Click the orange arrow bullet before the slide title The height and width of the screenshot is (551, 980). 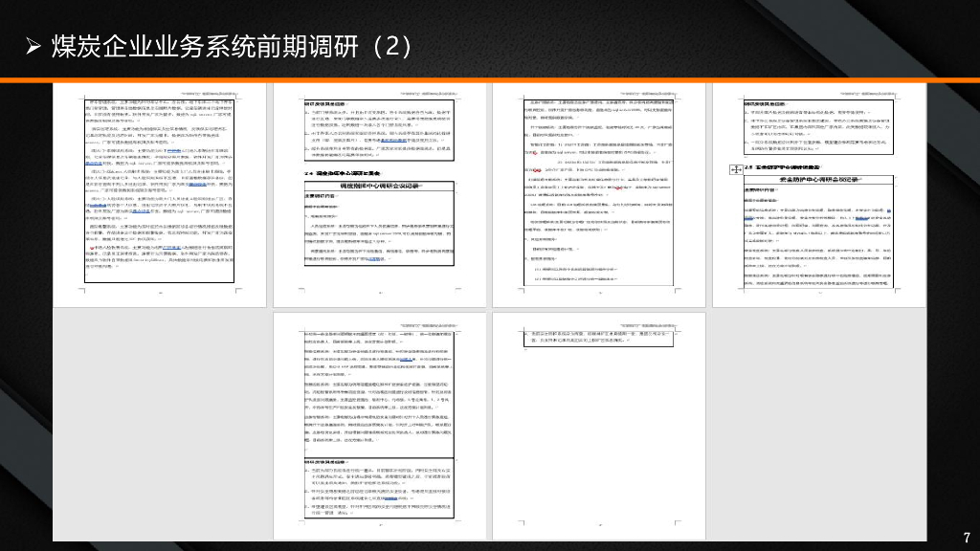(x=34, y=42)
